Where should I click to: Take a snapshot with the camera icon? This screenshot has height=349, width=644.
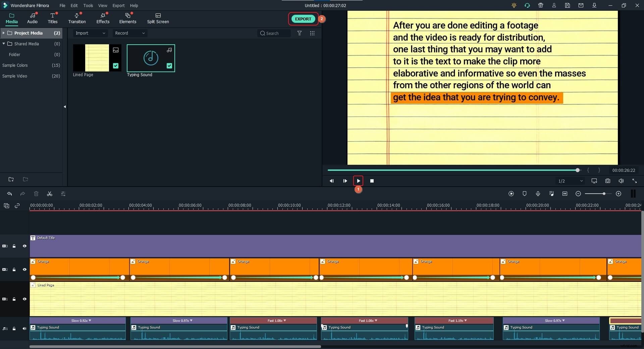pyautogui.click(x=608, y=181)
